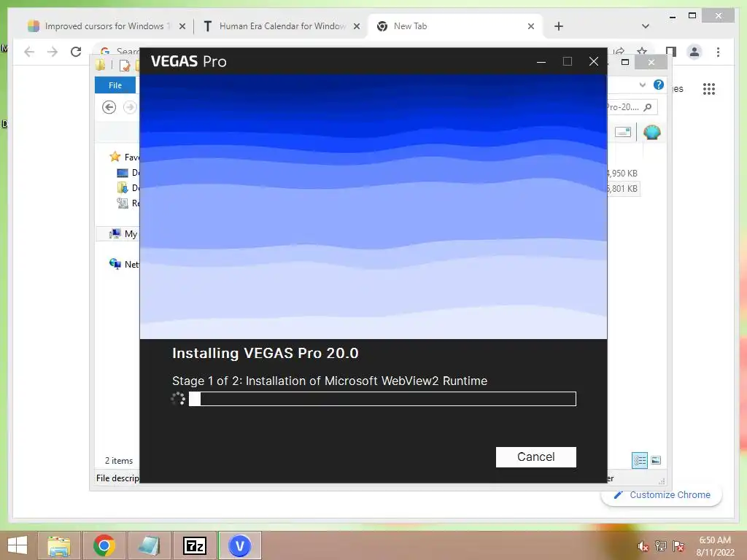Go forward in File Explorer
Image resolution: width=747 pixels, height=560 pixels.
(x=130, y=107)
